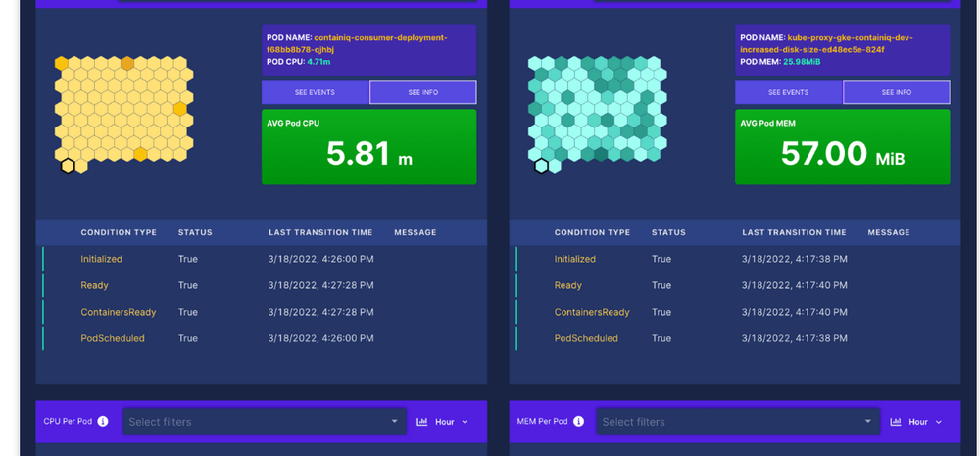Open SEE EVENTS for the CPU pod

(x=315, y=92)
